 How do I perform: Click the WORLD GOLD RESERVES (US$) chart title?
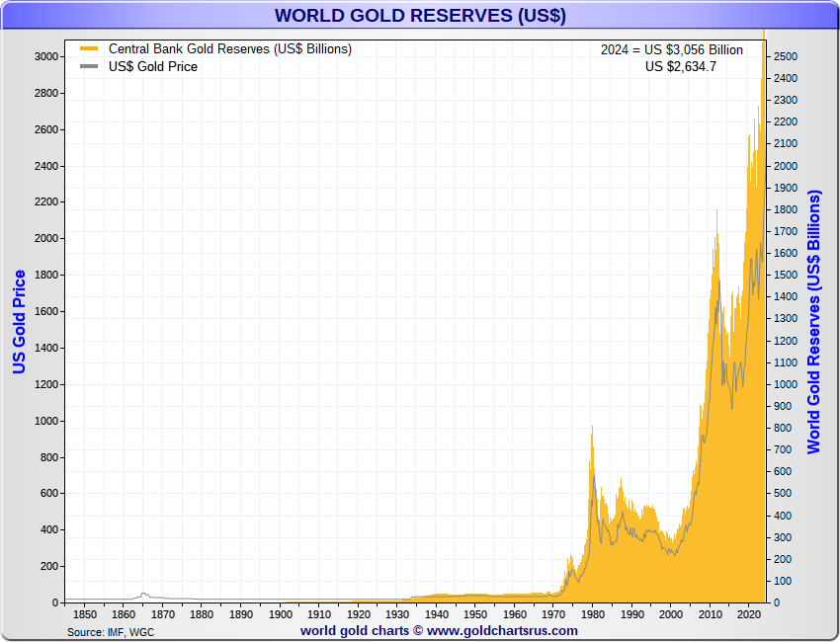(x=420, y=16)
